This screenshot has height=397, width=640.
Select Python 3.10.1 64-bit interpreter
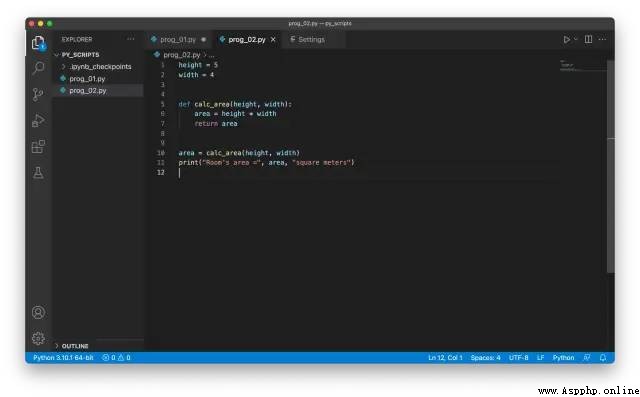click(63, 357)
